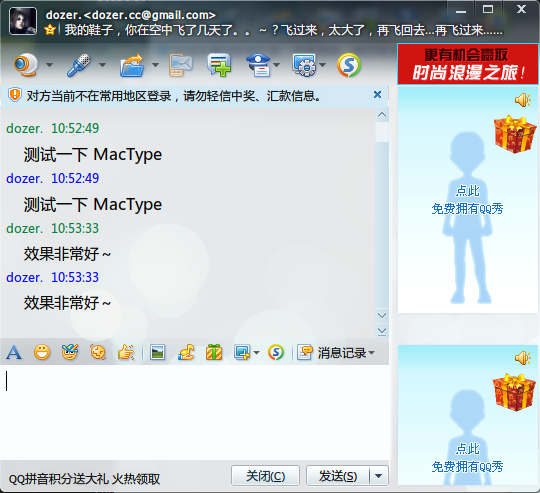Click the upper QQ show gift box

pos(515,134)
